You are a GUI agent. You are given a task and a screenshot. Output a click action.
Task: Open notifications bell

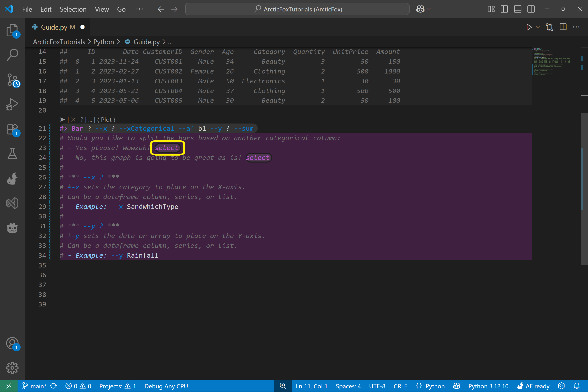point(577,386)
